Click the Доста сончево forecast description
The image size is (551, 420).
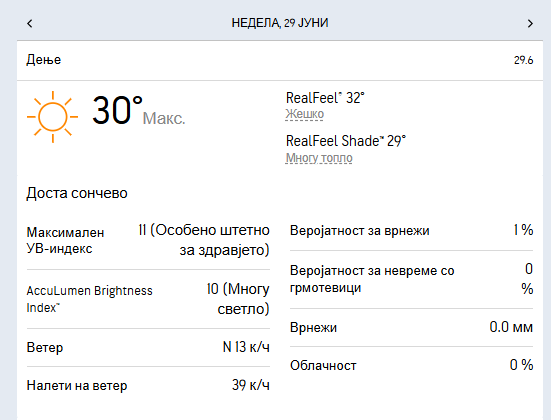click(77, 193)
